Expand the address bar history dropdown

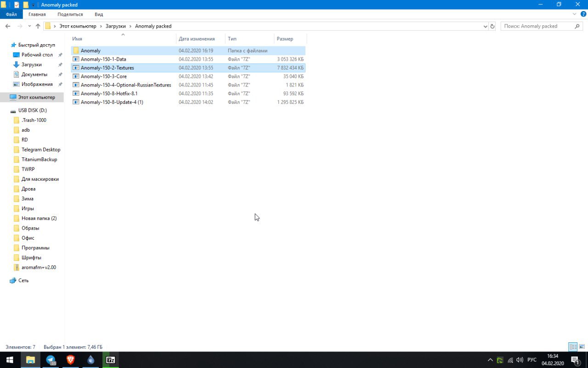tap(486, 26)
